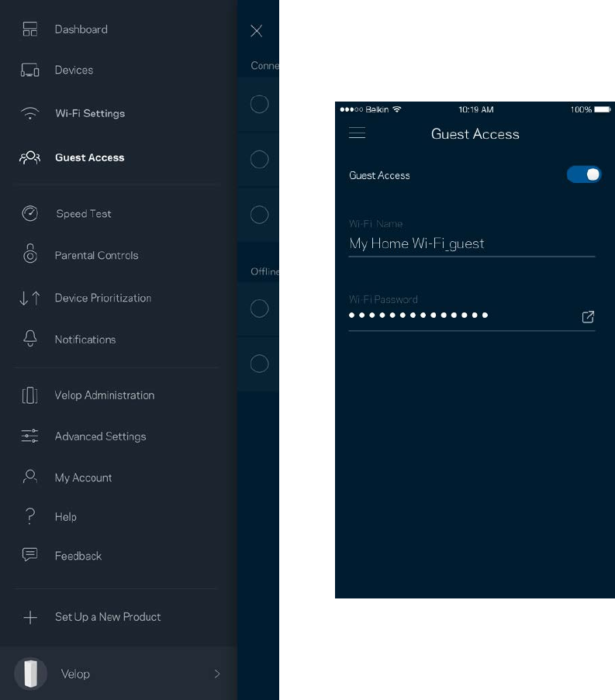
Task: Open Velop Administration label
Action: point(105,395)
